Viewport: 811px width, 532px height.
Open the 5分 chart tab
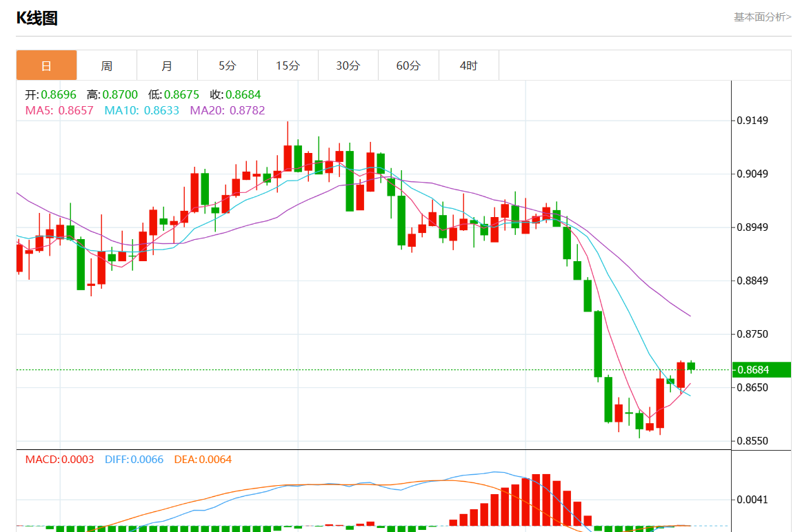click(x=228, y=65)
